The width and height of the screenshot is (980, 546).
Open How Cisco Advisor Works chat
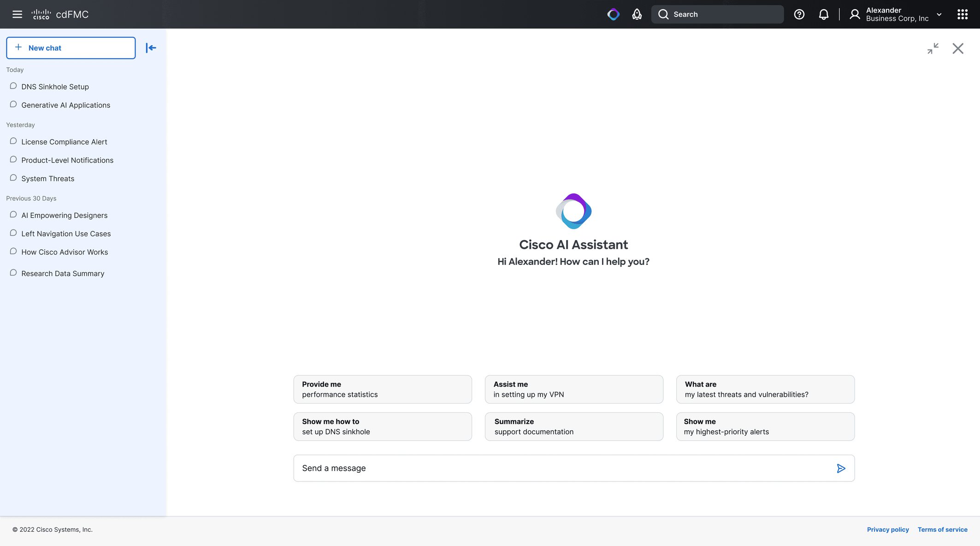(65, 252)
